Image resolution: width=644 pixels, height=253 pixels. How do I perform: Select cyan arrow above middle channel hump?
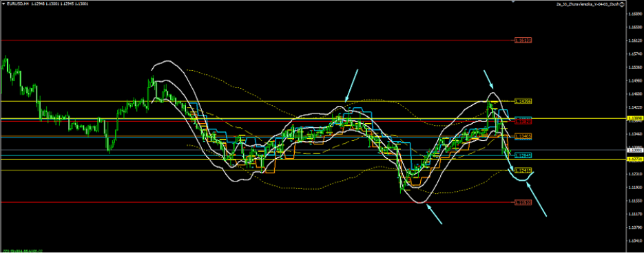tap(351, 85)
